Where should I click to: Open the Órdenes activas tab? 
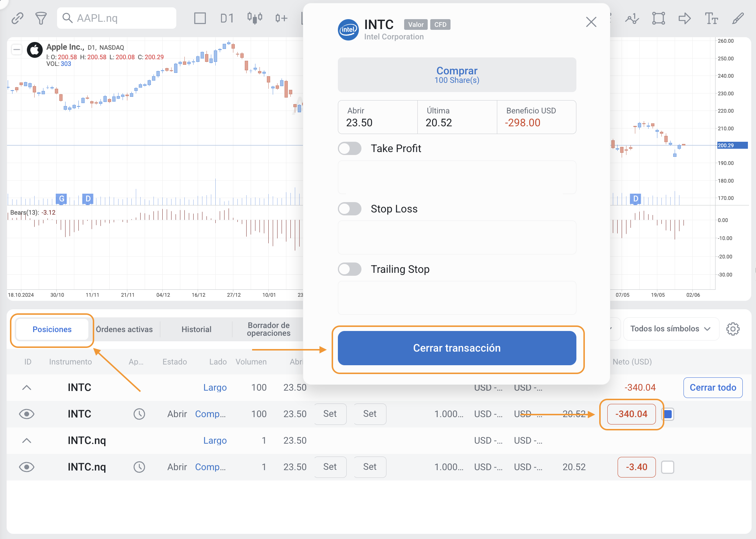tap(124, 329)
